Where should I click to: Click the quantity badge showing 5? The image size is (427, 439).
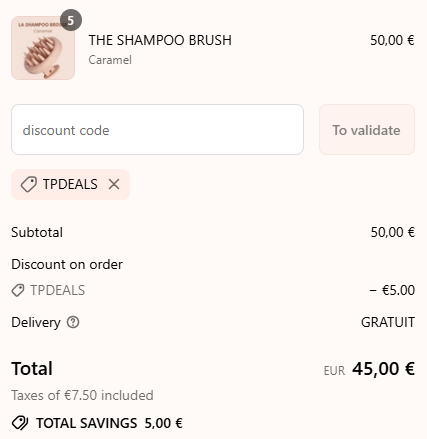pos(71,20)
